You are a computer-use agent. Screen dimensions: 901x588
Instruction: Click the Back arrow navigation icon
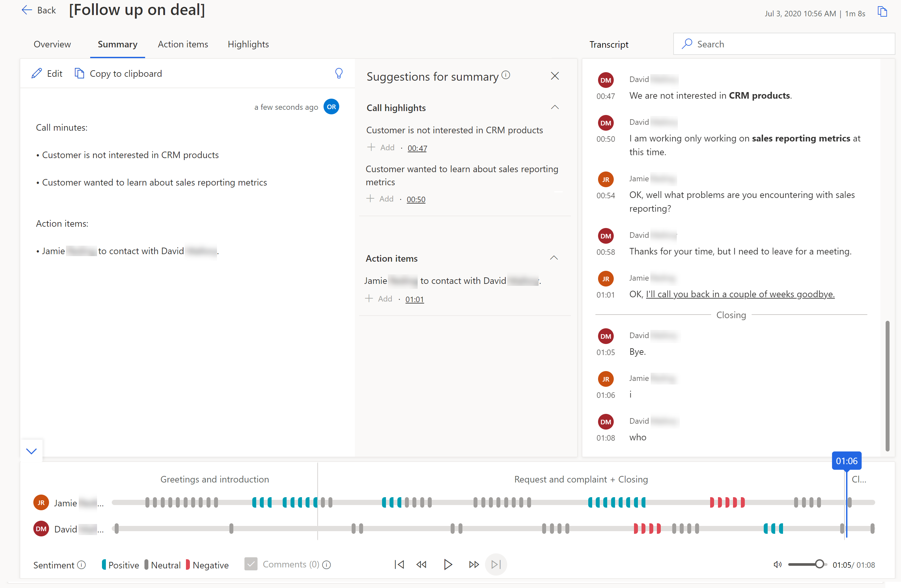pyautogui.click(x=27, y=10)
